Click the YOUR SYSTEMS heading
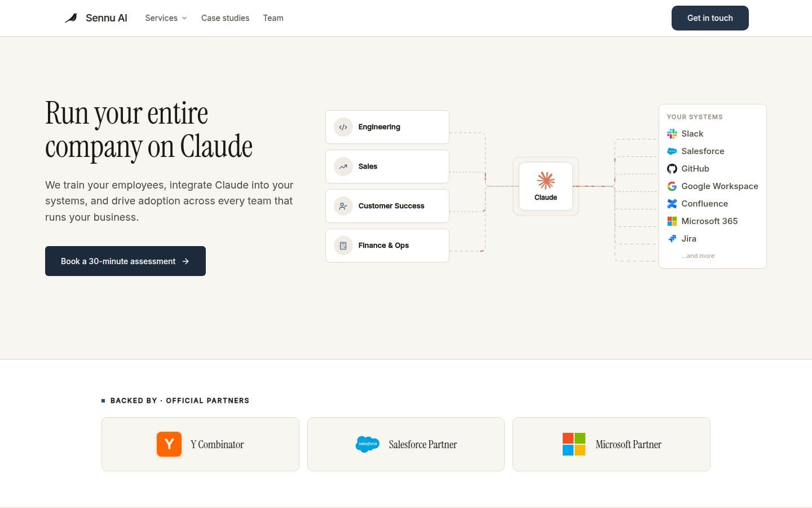The width and height of the screenshot is (812, 508). point(695,117)
